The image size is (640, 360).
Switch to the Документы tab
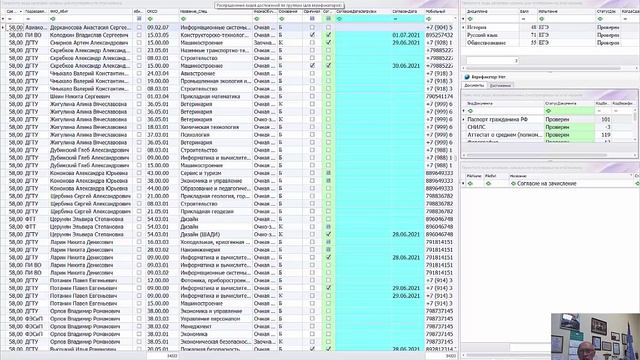[474, 85]
